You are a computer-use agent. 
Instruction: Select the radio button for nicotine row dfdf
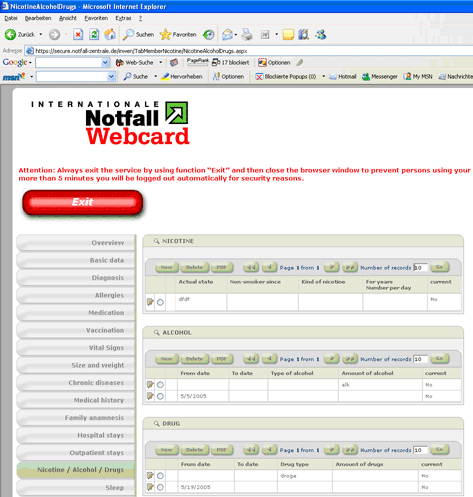tap(160, 302)
